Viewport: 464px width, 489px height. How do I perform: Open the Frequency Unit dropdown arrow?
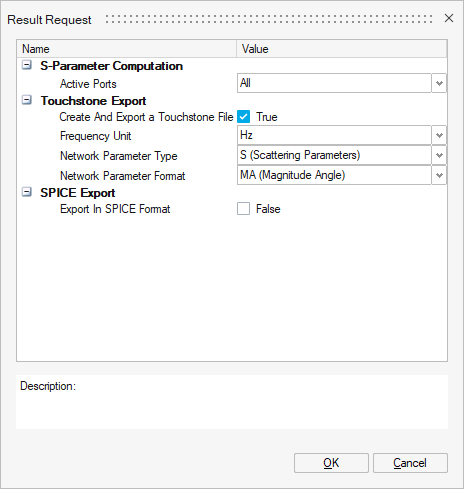point(439,135)
